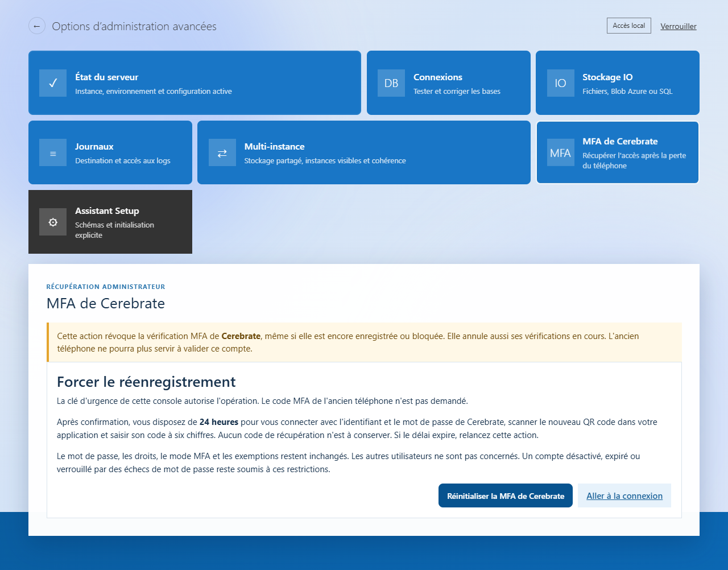Open the Journaux tile title
Image resolution: width=728 pixels, height=570 pixels.
[94, 147]
